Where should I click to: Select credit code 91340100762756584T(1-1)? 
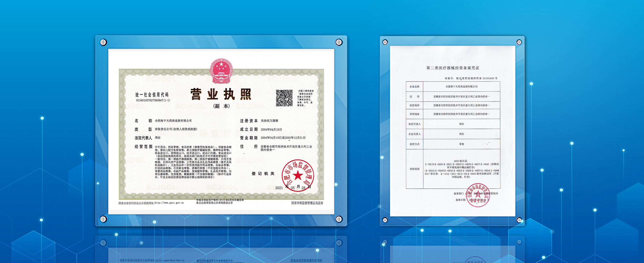[153, 100]
